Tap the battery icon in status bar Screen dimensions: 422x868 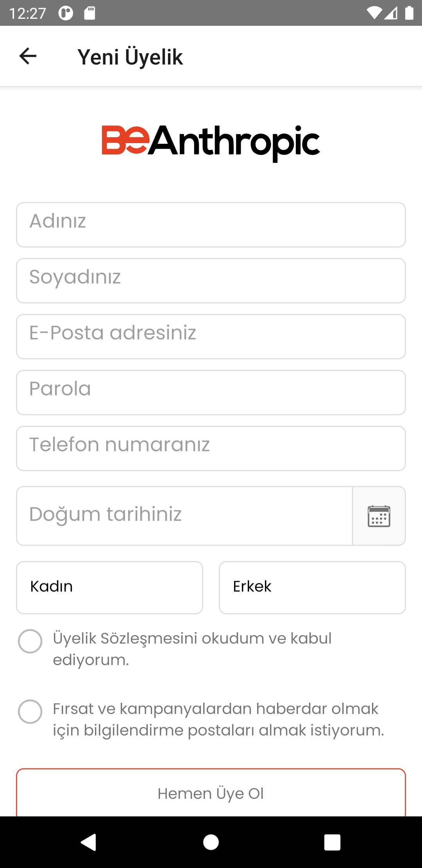click(409, 13)
